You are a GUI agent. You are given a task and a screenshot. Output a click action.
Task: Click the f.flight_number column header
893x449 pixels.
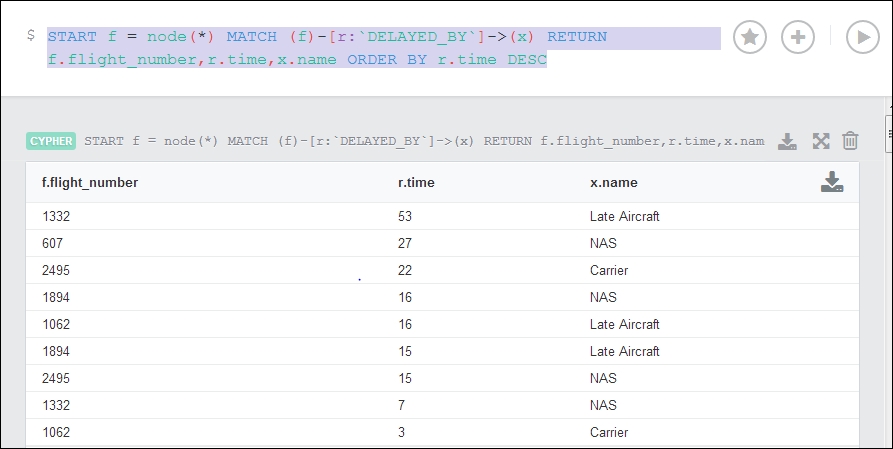click(90, 182)
